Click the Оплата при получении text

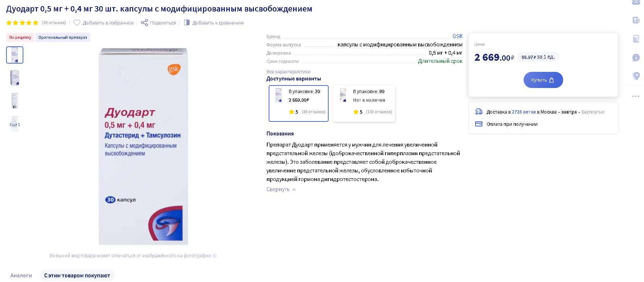tap(512, 124)
